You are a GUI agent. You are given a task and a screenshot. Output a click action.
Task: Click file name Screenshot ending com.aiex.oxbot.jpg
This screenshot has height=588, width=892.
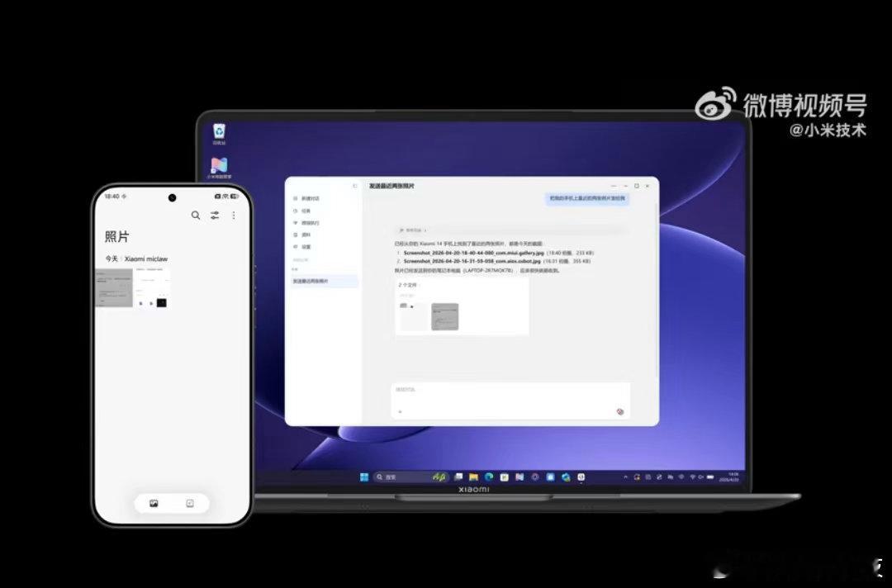click(x=472, y=261)
